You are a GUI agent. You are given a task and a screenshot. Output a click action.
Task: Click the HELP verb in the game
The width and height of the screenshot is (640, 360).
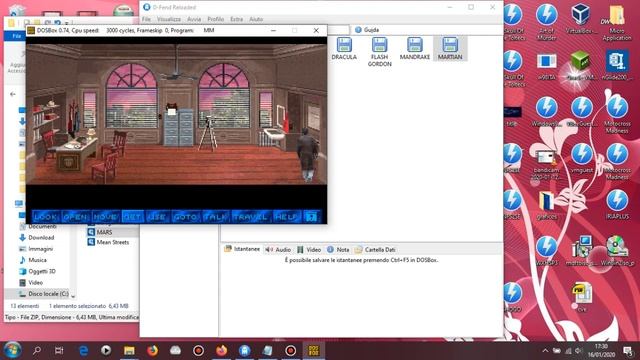pyautogui.click(x=286, y=217)
